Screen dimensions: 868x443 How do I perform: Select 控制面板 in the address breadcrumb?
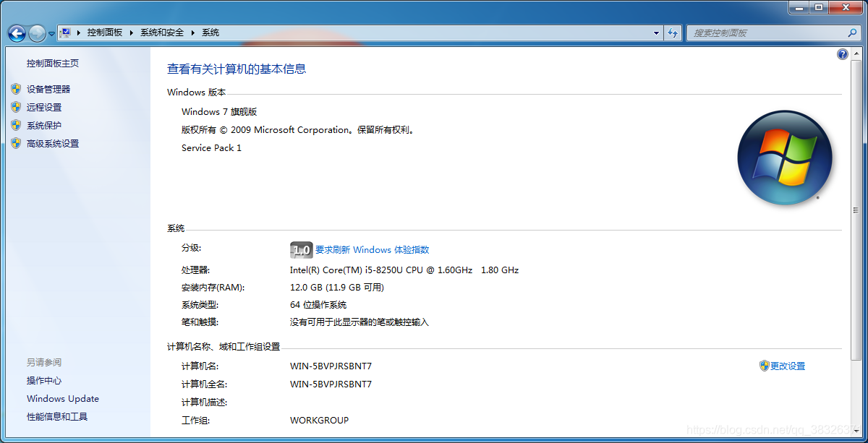pos(105,33)
